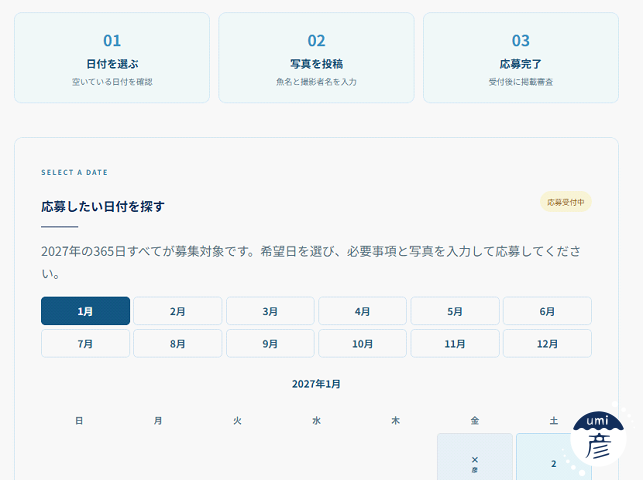643x480 pixels.
Task: Click the 日 weekday column header
Action: [79, 421]
